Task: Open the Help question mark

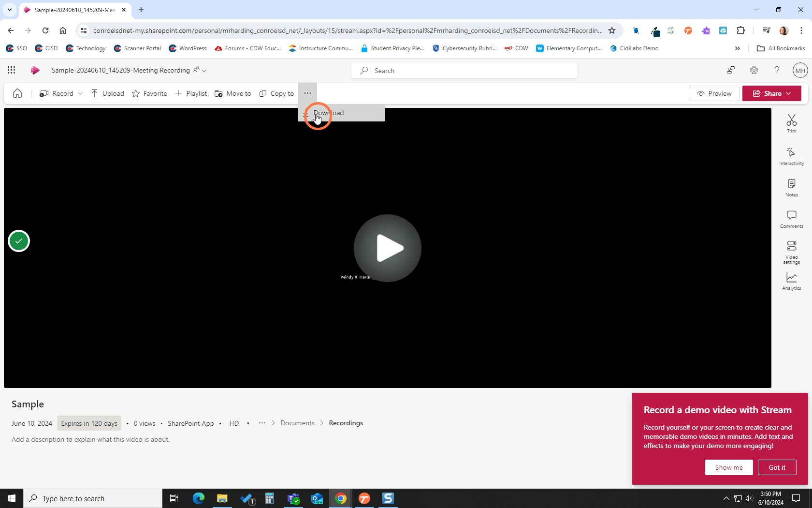Action: tap(777, 70)
